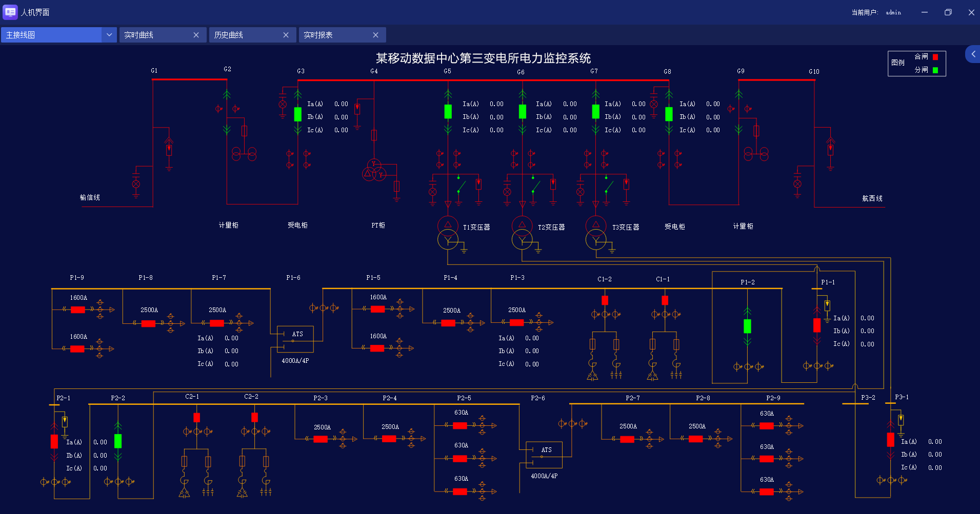
Task: Click the T1 transformer symbol
Action: pos(448,232)
